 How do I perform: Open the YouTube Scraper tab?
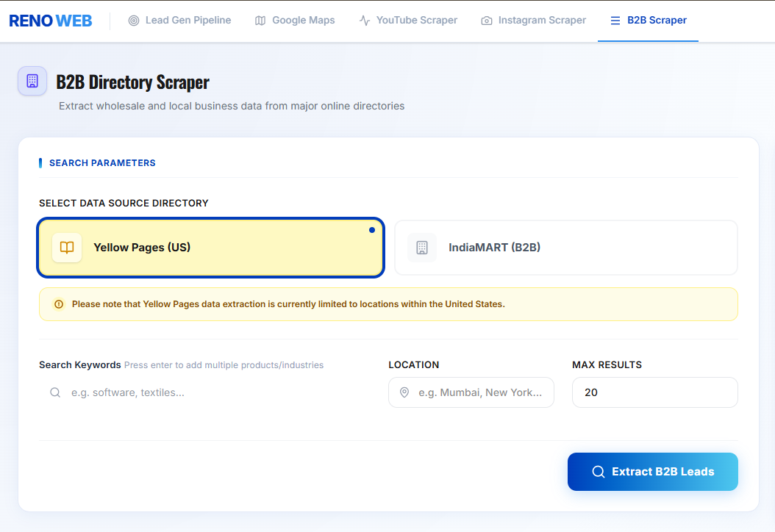click(x=408, y=21)
